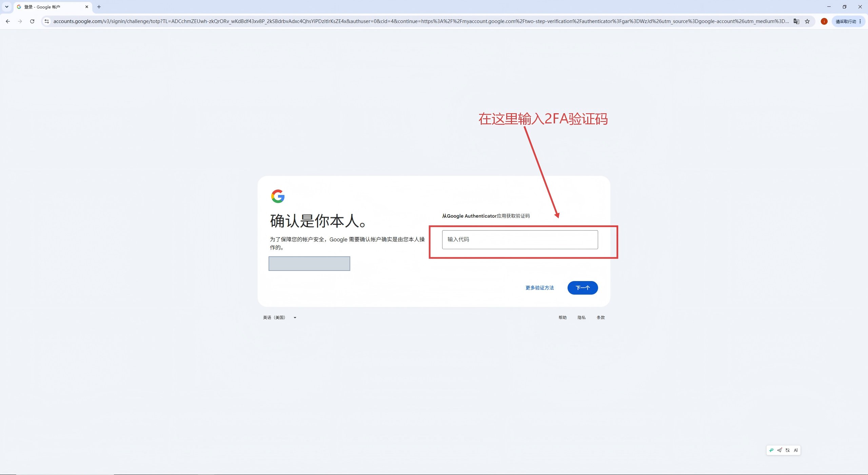868x475 pixels.
Task: Click the translate page icon in address bar
Action: point(796,21)
